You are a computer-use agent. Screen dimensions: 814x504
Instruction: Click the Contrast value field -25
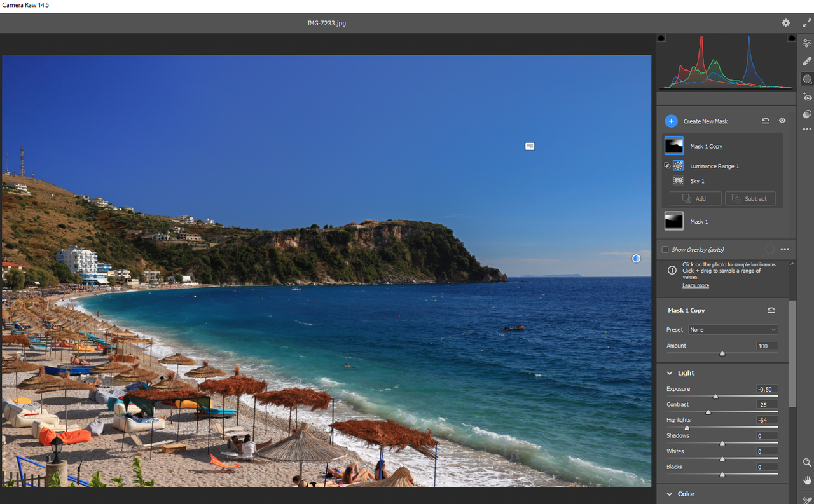[x=767, y=404]
